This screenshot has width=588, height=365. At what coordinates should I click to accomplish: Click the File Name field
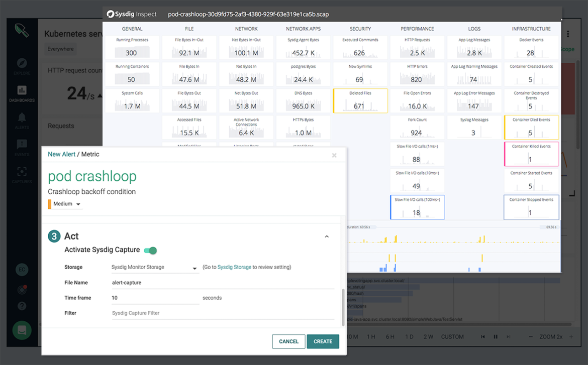pos(223,283)
